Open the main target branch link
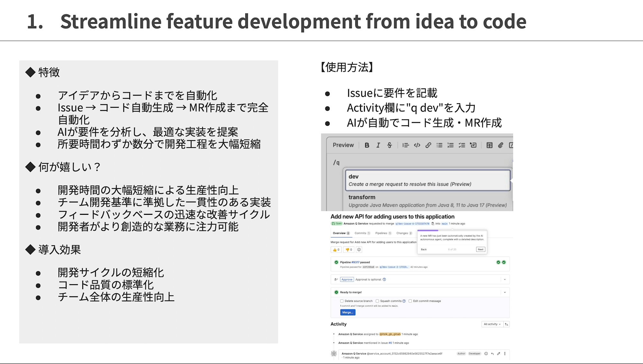This screenshot has width=643, height=364. coord(445,223)
